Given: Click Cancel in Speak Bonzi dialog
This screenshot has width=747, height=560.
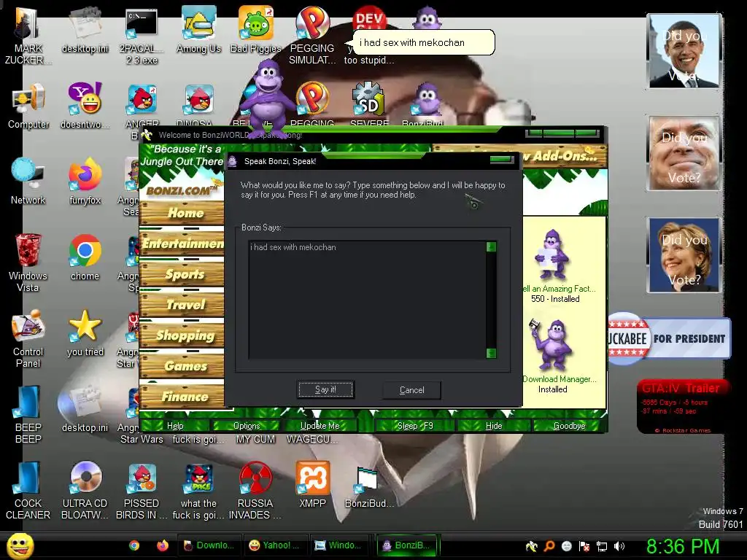Looking at the screenshot, I should tap(411, 390).
